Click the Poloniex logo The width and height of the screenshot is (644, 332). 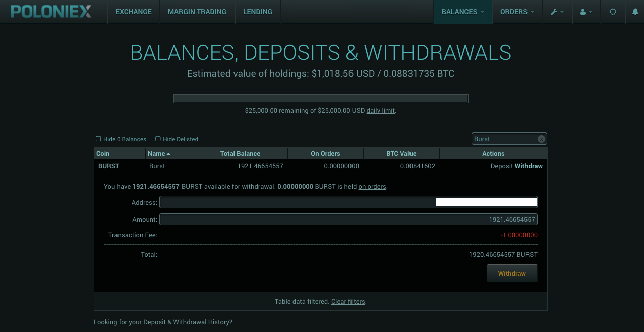(51, 11)
